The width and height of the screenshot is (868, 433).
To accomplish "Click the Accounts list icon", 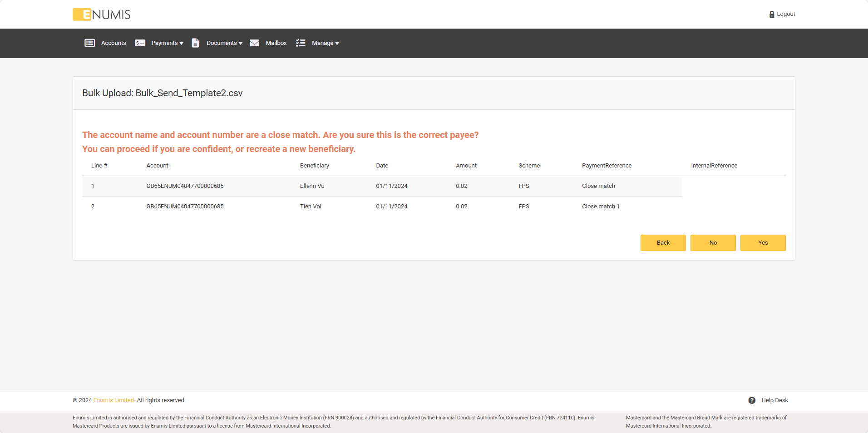I will pyautogui.click(x=89, y=43).
